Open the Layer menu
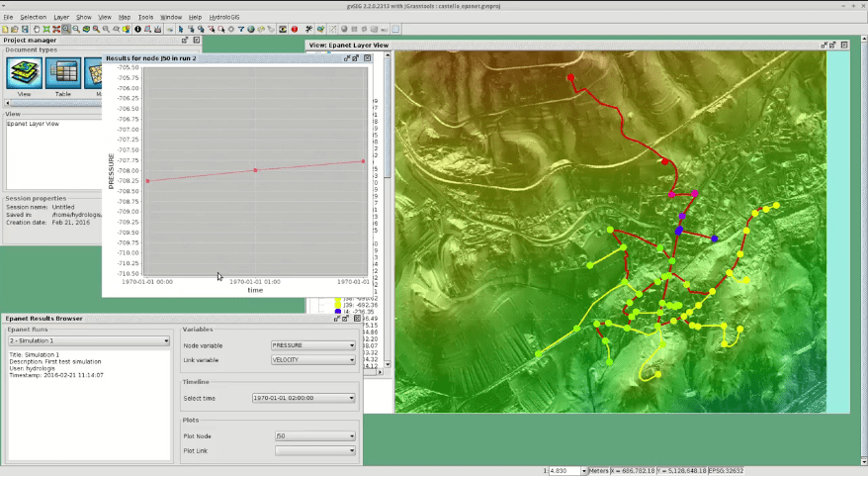 (61, 17)
